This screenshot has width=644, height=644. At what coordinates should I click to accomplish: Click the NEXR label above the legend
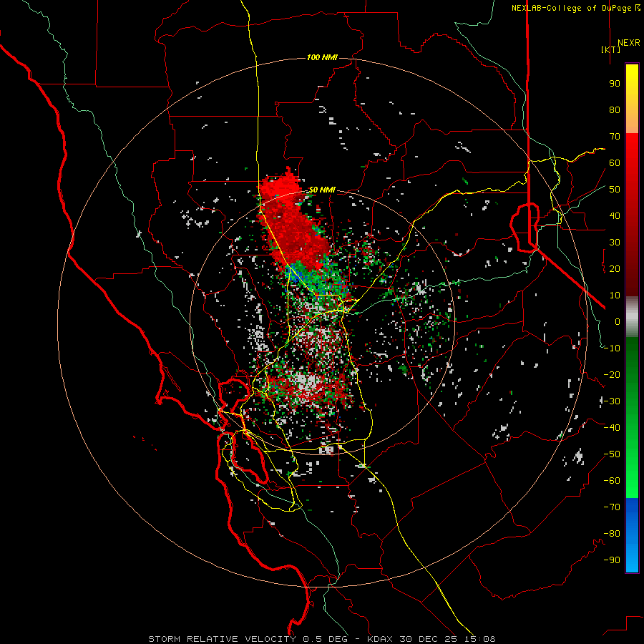tap(628, 43)
